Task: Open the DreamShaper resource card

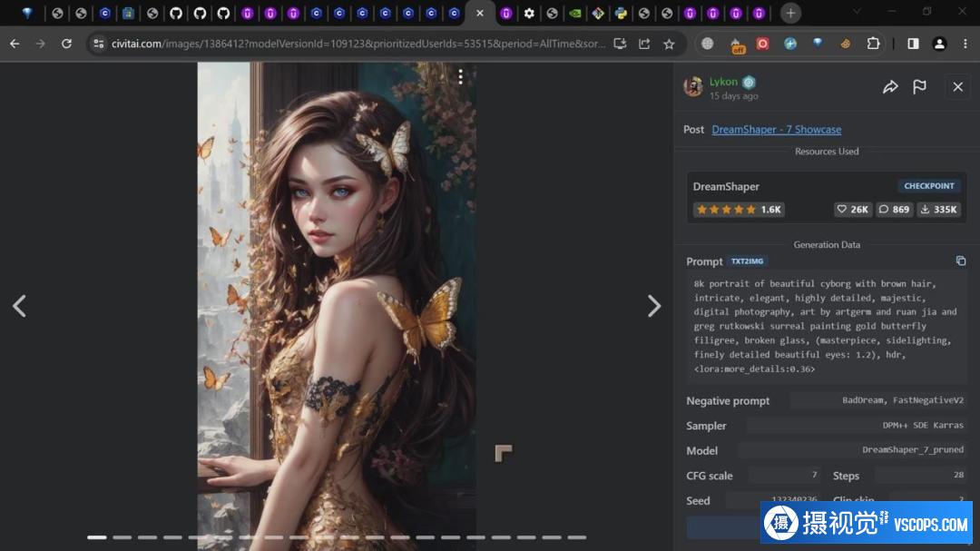Action: (x=827, y=197)
